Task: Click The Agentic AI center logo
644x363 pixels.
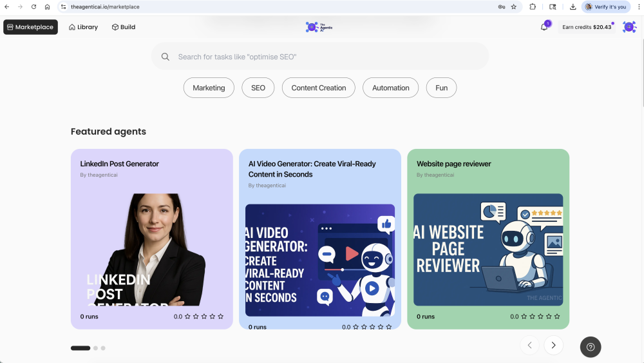Action: tap(319, 27)
